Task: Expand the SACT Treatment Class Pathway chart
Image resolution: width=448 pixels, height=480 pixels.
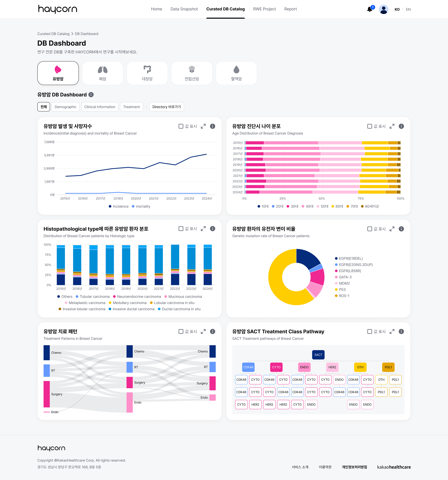Action: tap(392, 332)
